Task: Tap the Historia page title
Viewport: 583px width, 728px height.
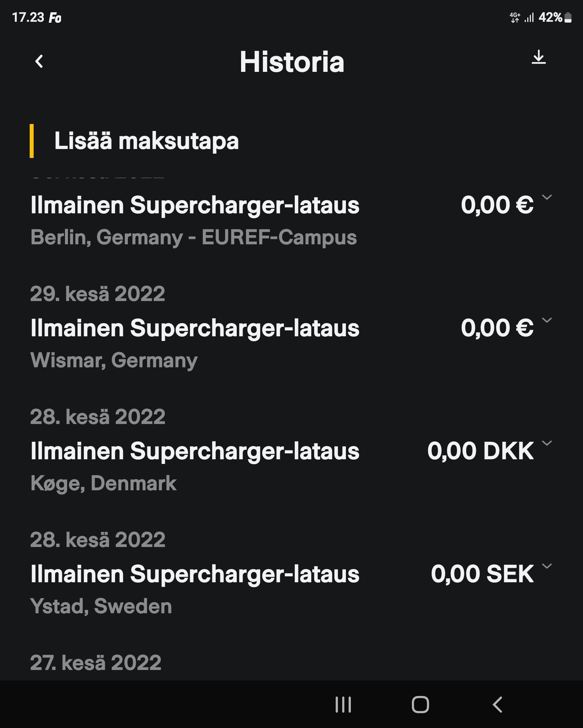Action: 292,62
